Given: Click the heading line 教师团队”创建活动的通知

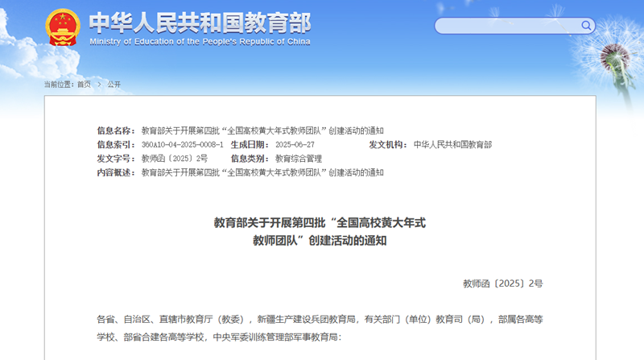Looking at the screenshot, I should tap(320, 241).
